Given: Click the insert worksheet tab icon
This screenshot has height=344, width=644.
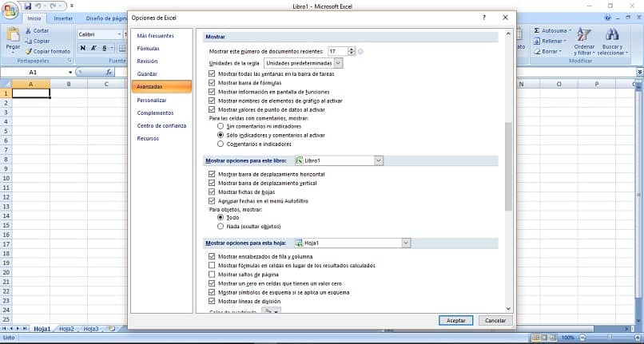Looking at the screenshot, I should coord(111,329).
